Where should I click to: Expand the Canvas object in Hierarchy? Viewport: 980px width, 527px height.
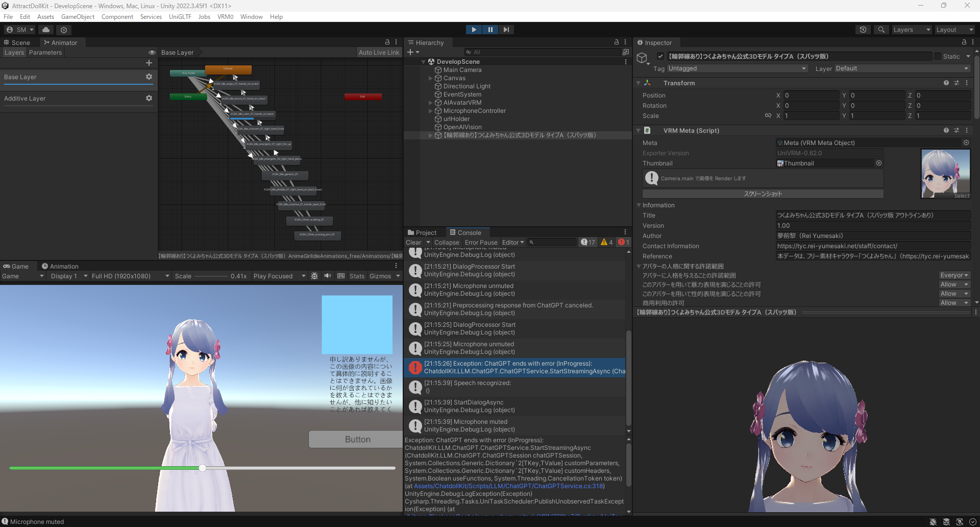point(430,78)
